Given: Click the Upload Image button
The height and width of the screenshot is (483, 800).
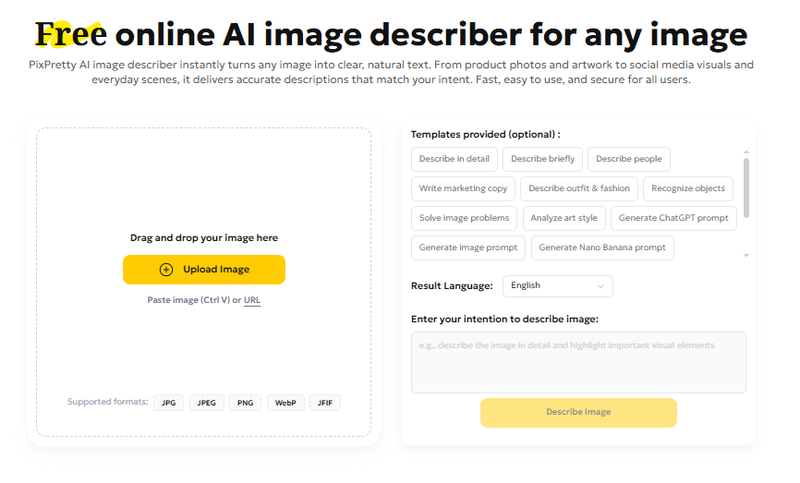Looking at the screenshot, I should (204, 270).
